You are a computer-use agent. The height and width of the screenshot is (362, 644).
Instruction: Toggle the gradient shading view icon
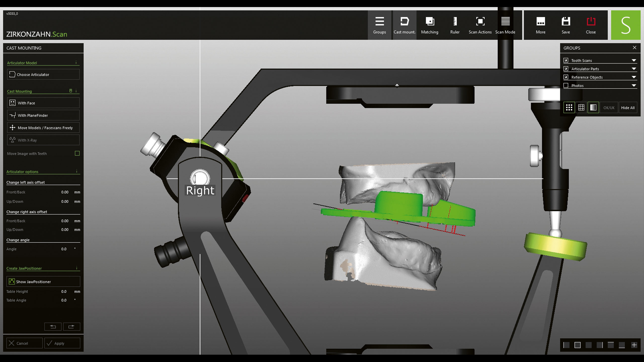pyautogui.click(x=593, y=108)
